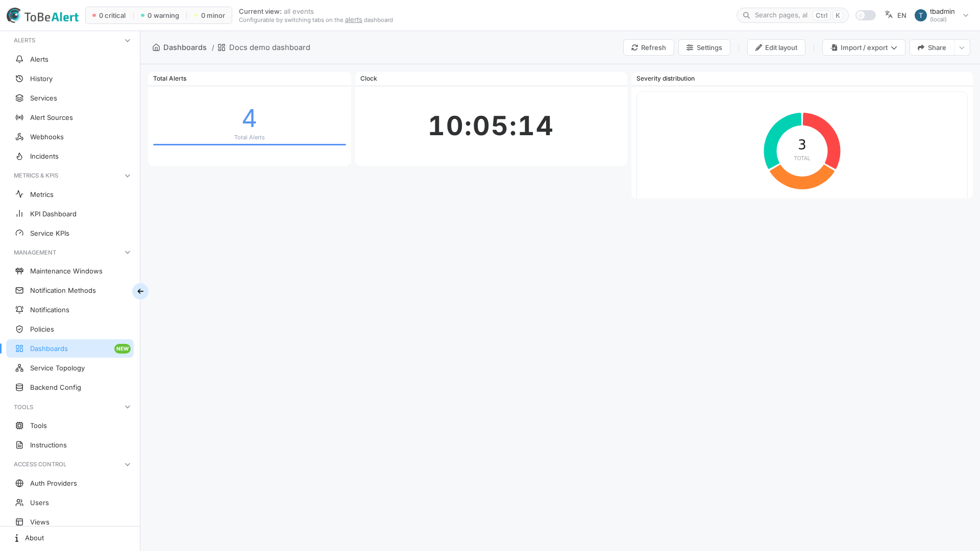Open Maintenance Windows via its icon
Image resolution: width=980 pixels, height=551 pixels.
pyautogui.click(x=19, y=271)
